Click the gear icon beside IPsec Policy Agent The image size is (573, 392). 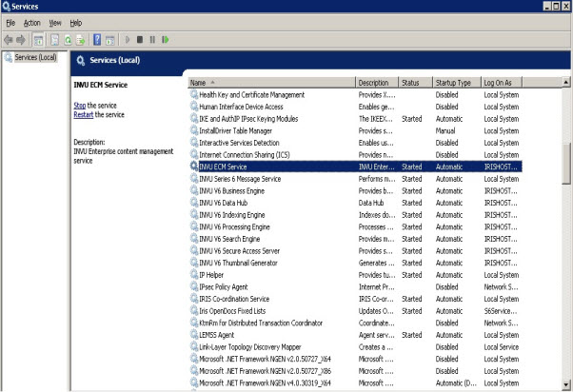point(194,286)
